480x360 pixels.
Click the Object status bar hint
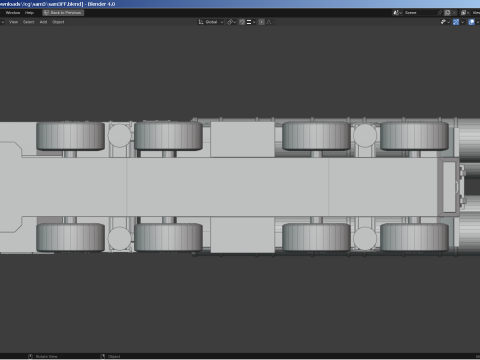tap(111, 356)
